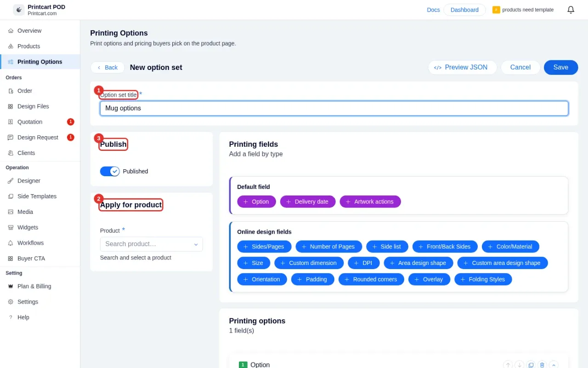Collapse the Option field with chevron
This screenshot has height=368, width=588.
point(554,365)
